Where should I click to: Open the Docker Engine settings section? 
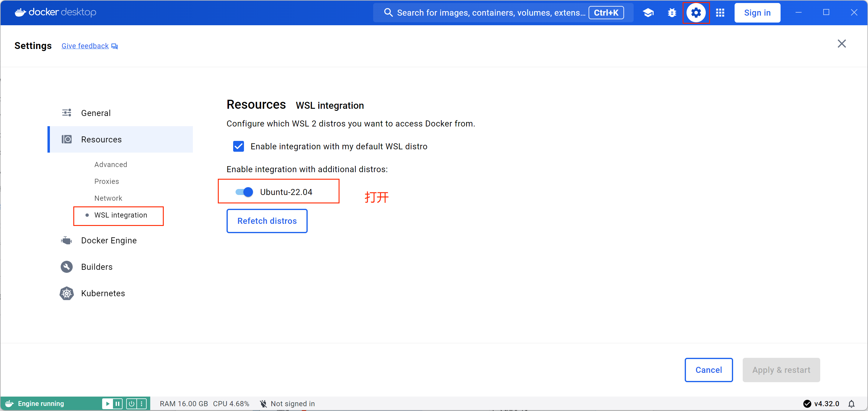point(108,241)
